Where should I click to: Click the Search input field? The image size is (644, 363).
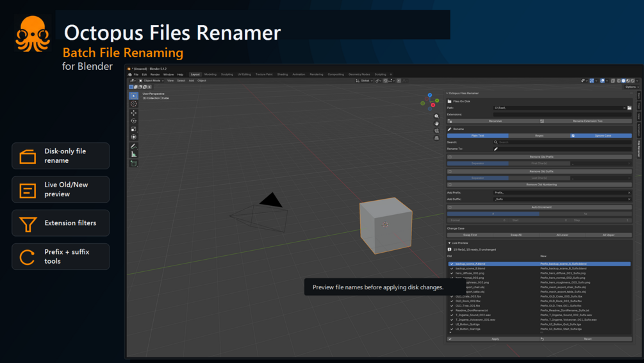coord(562,142)
